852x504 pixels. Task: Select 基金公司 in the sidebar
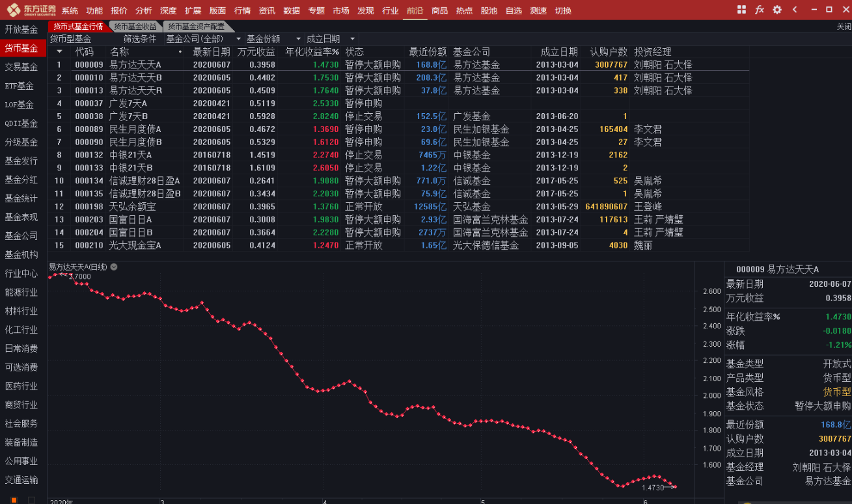click(x=21, y=235)
